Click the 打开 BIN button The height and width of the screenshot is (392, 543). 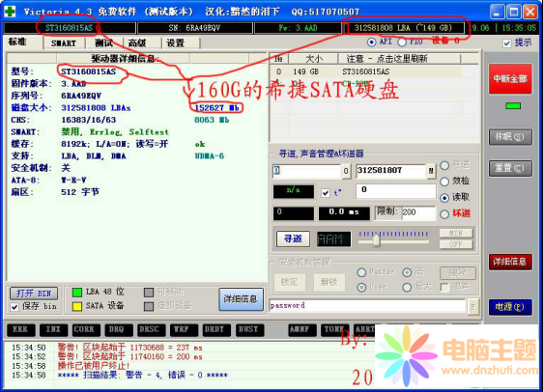(34, 294)
